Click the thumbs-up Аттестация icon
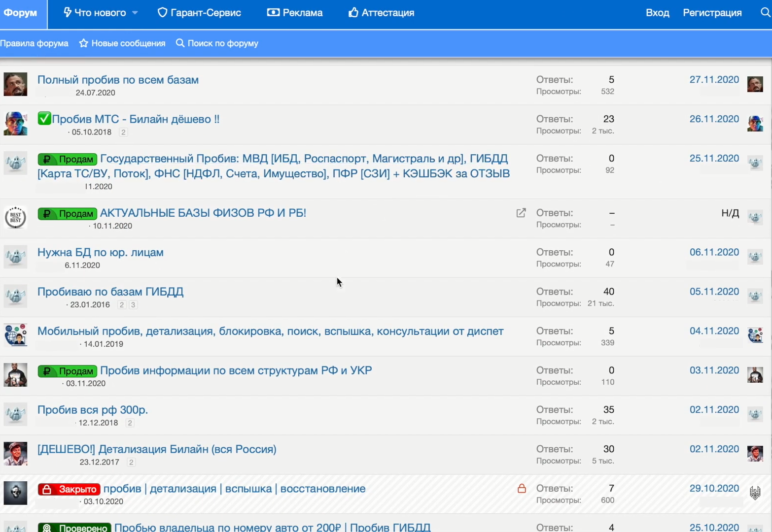 pos(353,13)
